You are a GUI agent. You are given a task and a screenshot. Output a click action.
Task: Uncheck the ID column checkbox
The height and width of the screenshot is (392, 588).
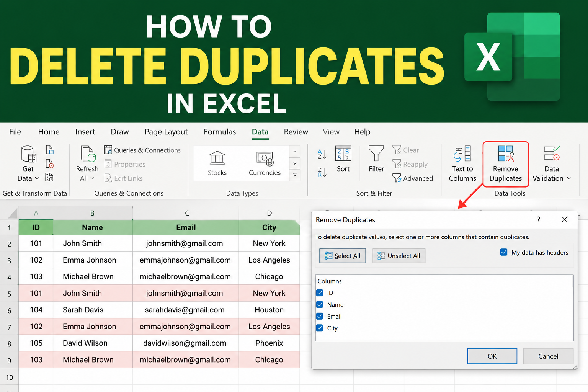tap(320, 293)
